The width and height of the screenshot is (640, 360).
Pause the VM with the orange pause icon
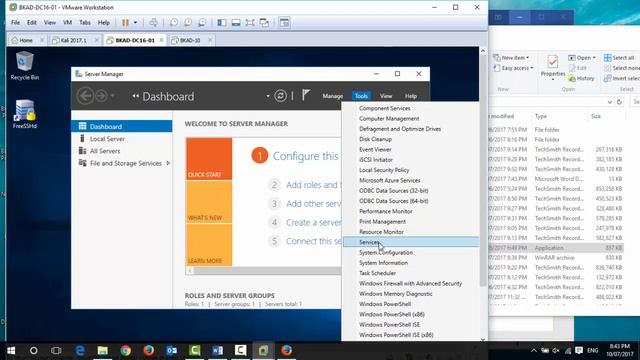click(x=125, y=22)
